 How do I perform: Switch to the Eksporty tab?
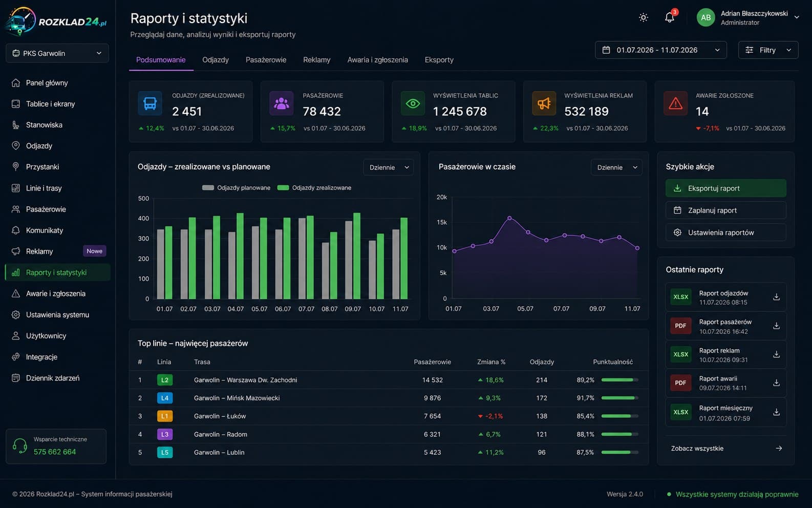click(439, 60)
